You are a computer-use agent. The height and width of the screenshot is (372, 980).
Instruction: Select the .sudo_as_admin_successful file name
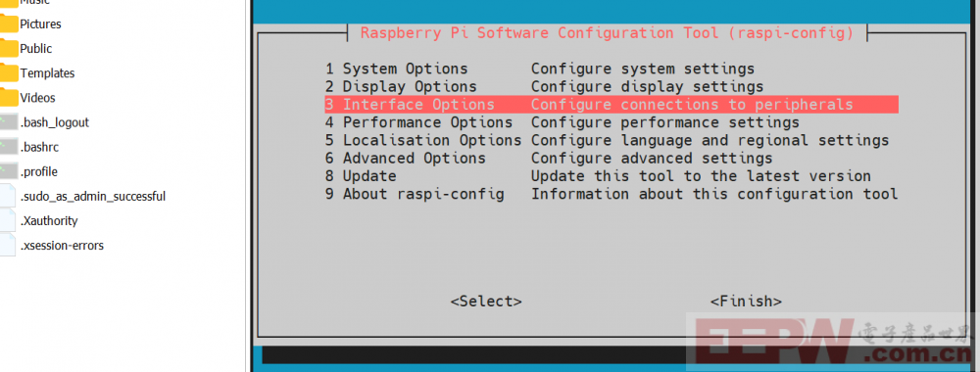tap(92, 197)
